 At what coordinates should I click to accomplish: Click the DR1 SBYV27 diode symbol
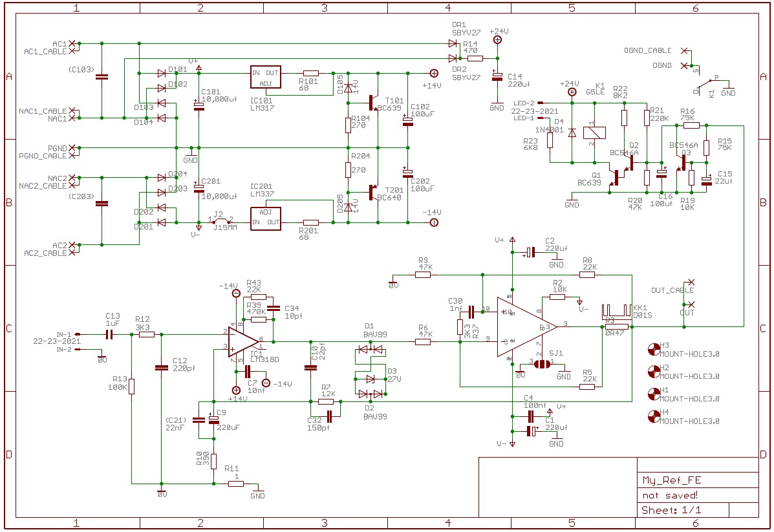(x=453, y=43)
